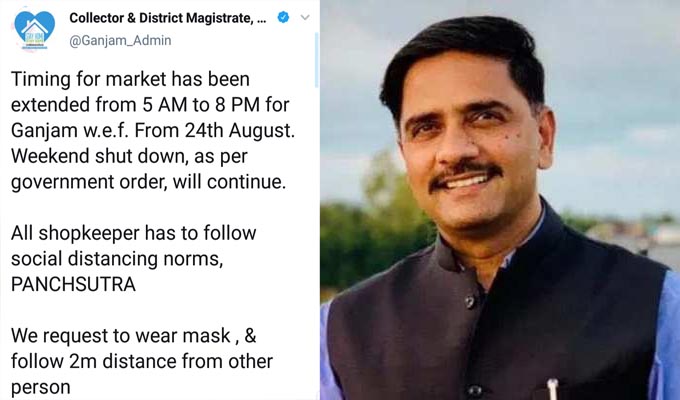The image size is (680, 400).
Task: Open the photo of the smiling man
Action: click(x=500, y=200)
